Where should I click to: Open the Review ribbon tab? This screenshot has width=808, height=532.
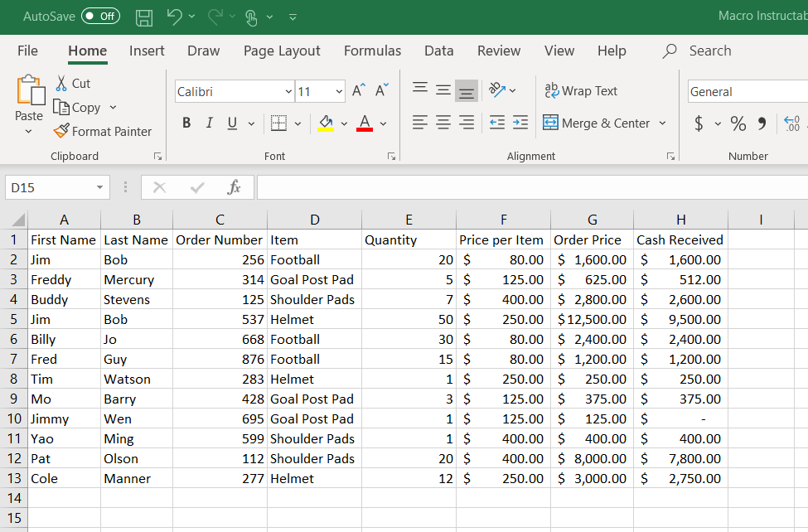click(498, 51)
